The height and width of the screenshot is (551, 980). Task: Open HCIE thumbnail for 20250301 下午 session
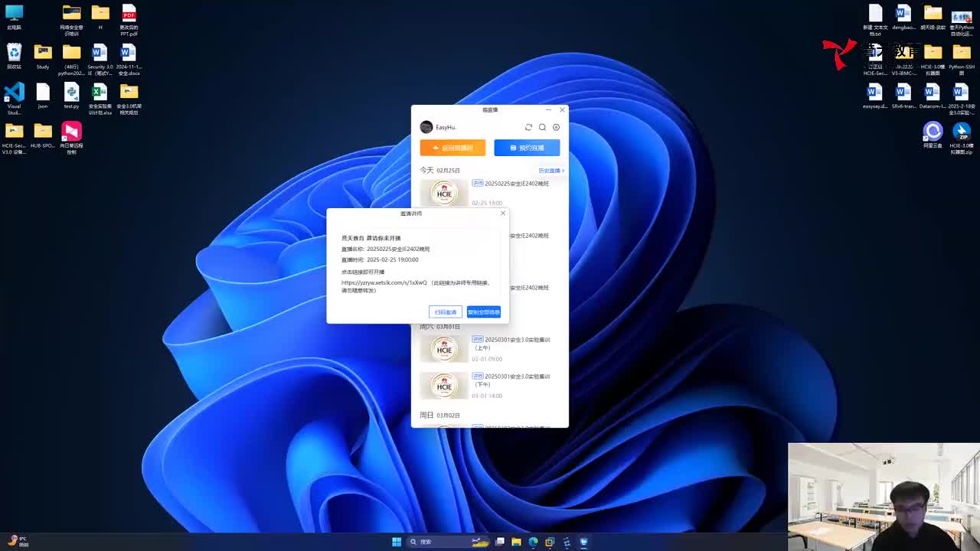(x=444, y=386)
